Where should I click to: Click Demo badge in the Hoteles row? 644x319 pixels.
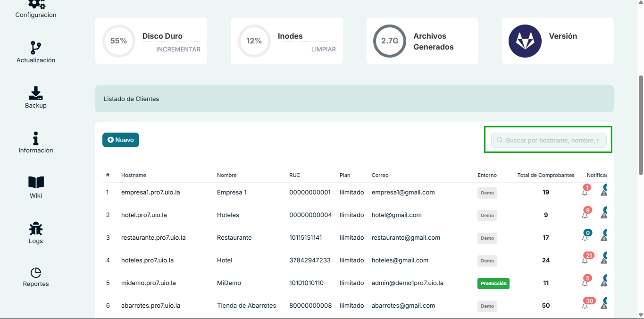click(x=487, y=216)
